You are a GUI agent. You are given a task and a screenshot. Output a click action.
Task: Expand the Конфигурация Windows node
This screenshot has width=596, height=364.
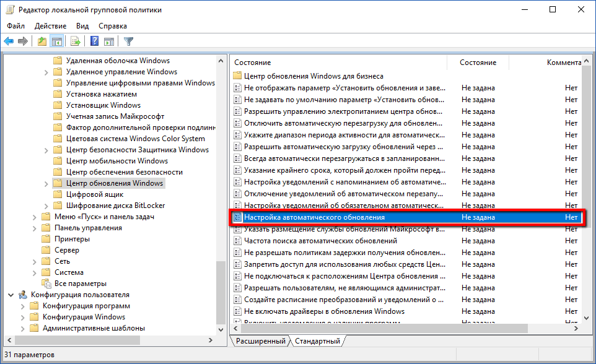click(x=22, y=318)
